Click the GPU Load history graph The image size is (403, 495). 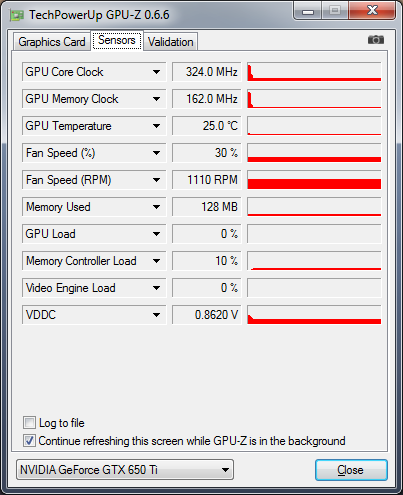[314, 234]
